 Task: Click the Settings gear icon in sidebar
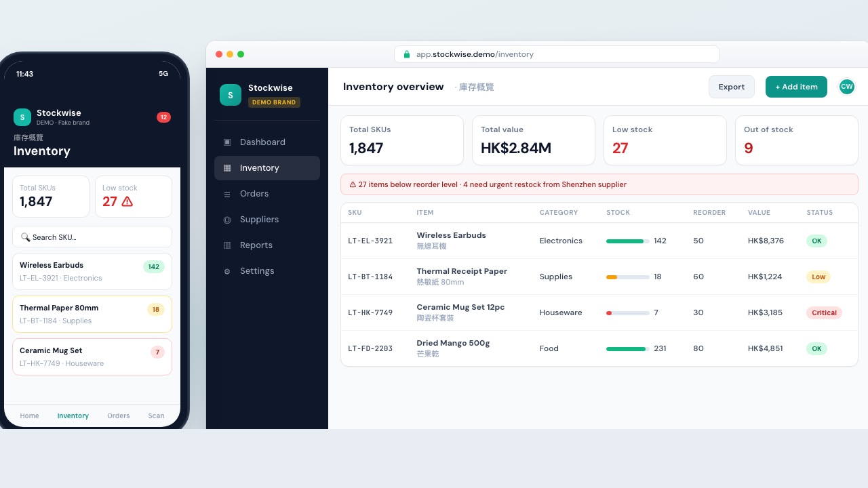227,271
